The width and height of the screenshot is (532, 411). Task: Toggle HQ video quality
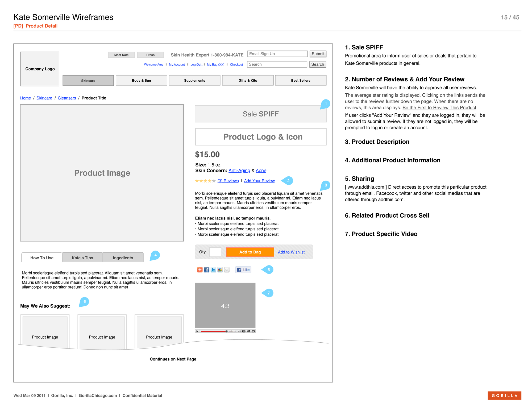(244, 331)
